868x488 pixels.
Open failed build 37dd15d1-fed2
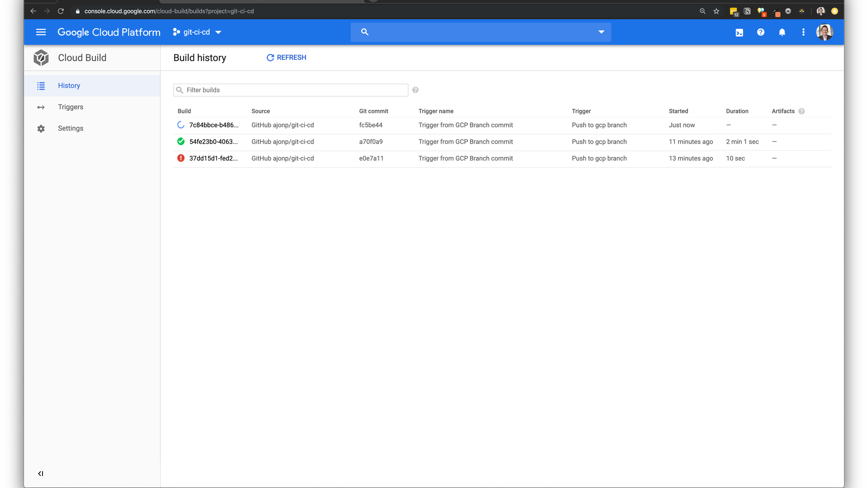[213, 159]
